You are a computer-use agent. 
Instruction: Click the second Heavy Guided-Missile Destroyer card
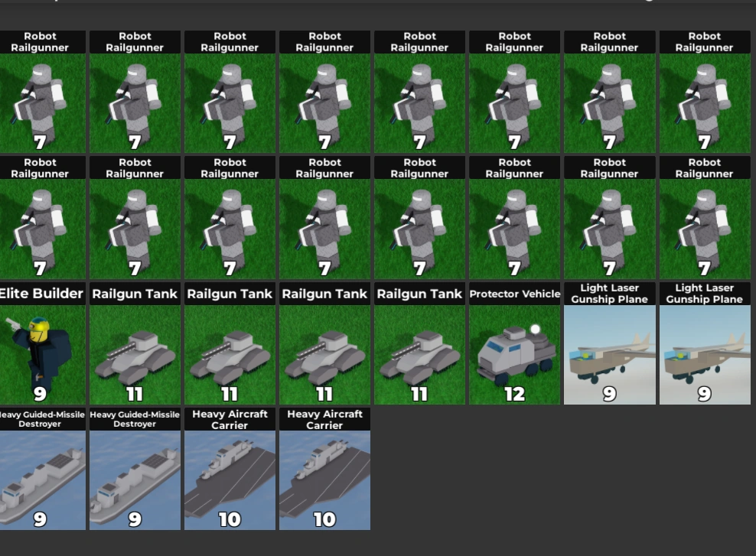tap(135, 470)
